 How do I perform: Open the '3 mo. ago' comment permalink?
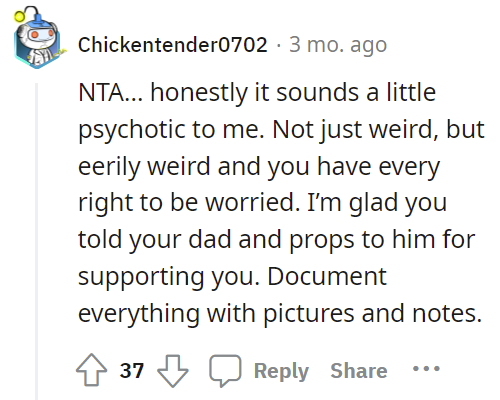click(338, 44)
